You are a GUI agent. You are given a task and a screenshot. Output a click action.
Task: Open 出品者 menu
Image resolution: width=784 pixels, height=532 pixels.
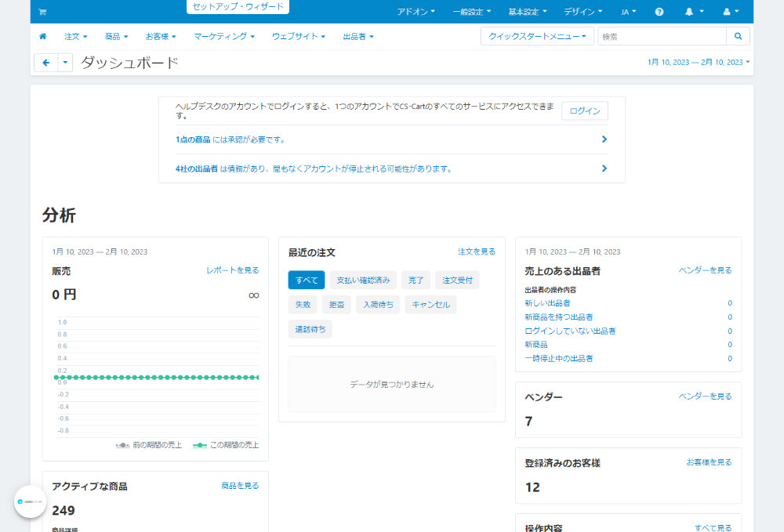click(358, 37)
